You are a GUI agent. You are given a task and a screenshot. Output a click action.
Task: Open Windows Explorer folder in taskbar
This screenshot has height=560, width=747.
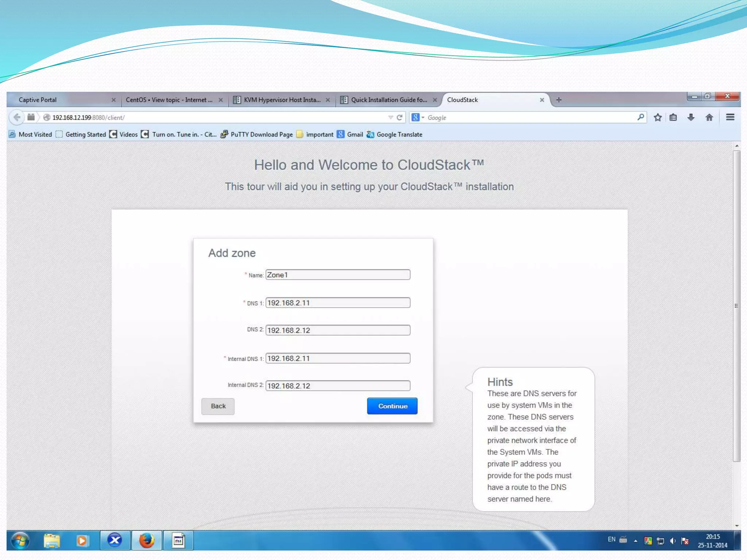click(51, 540)
